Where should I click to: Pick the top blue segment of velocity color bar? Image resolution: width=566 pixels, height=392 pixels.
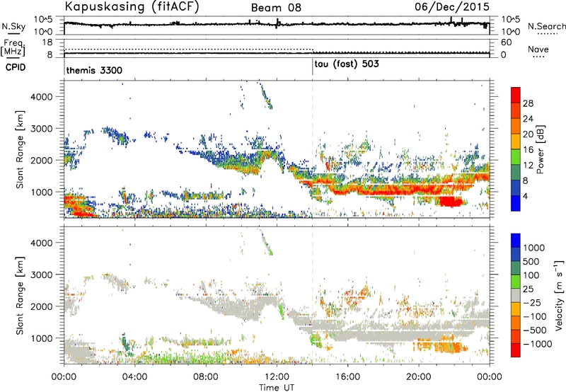tap(516, 241)
